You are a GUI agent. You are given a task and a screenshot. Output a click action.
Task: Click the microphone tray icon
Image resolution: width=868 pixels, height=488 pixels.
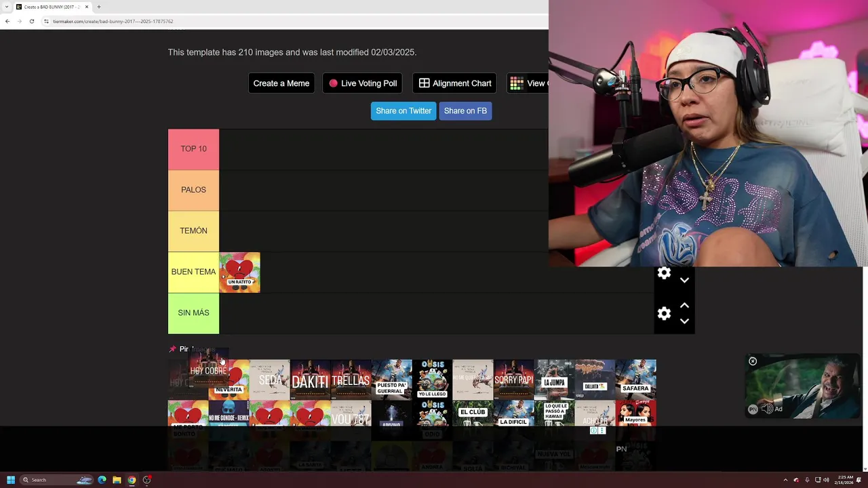[x=807, y=480]
